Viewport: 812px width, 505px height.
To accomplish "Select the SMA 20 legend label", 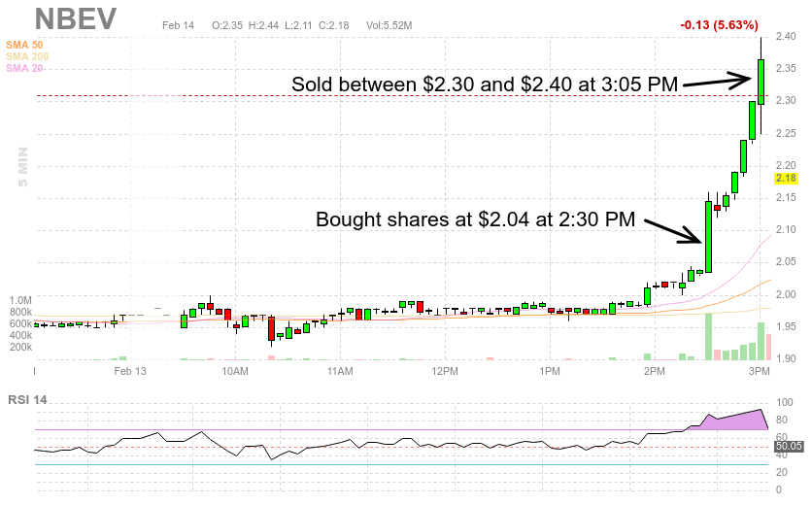I will (x=24, y=68).
